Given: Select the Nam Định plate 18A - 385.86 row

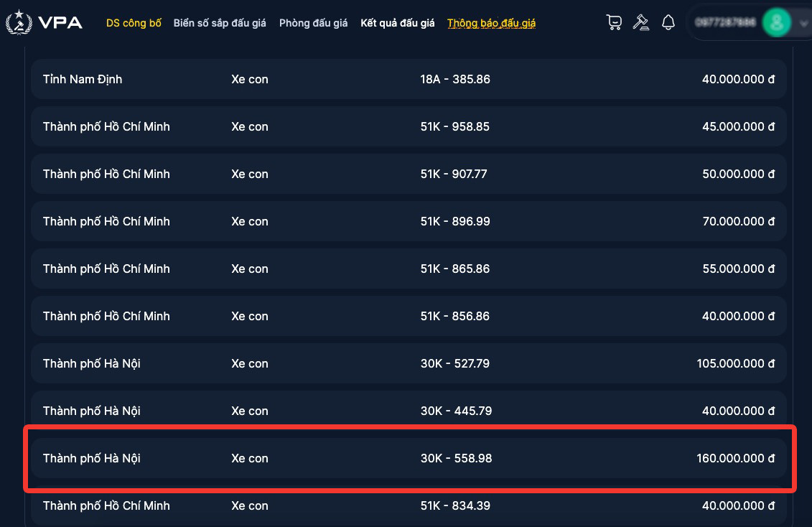Looking at the screenshot, I should pos(408,79).
